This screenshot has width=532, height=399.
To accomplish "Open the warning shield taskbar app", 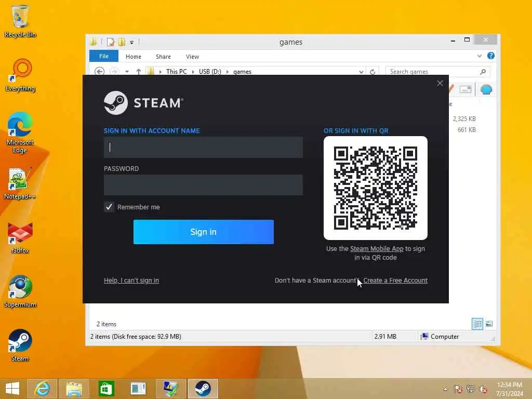I will click(170, 389).
